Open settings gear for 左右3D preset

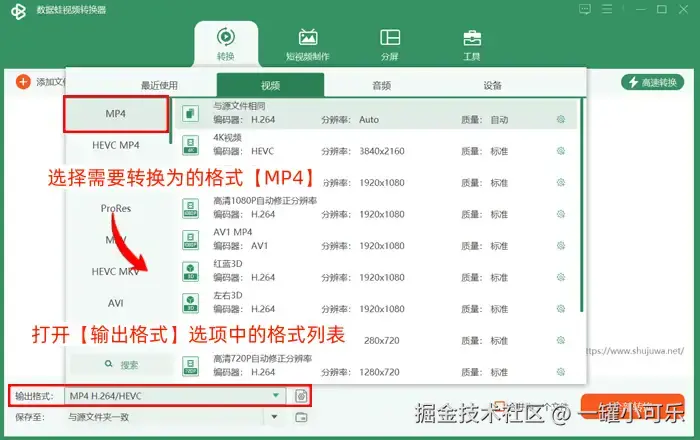561,309
